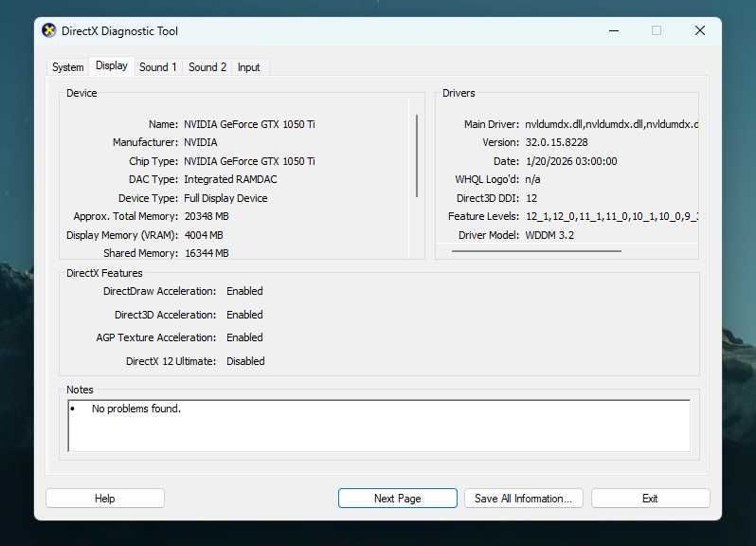
Task: Select the Display tab
Action: tap(112, 65)
